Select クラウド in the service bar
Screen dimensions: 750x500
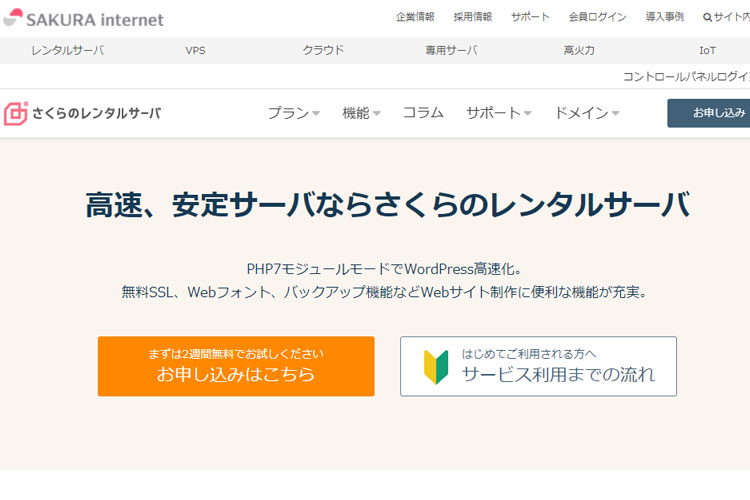[323, 50]
